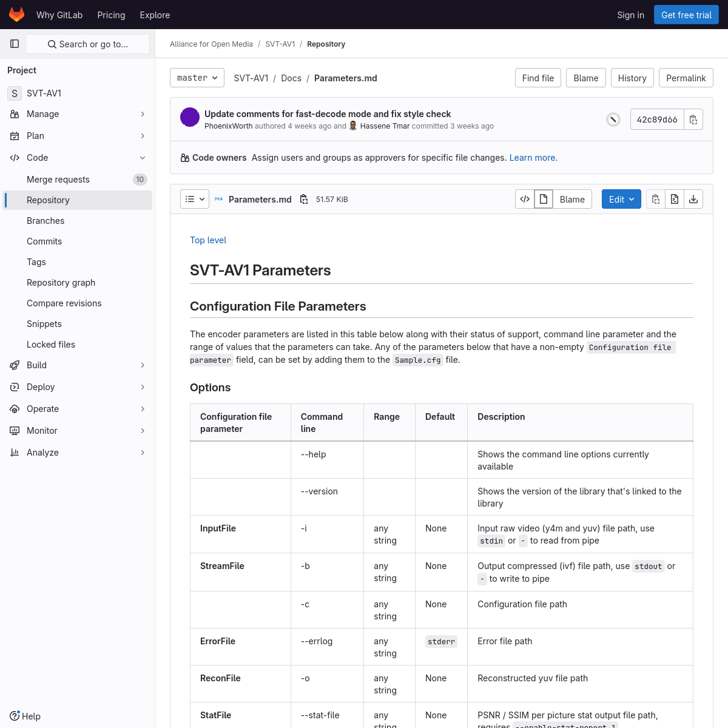Click Hassene Tmar's avatar

click(x=353, y=126)
